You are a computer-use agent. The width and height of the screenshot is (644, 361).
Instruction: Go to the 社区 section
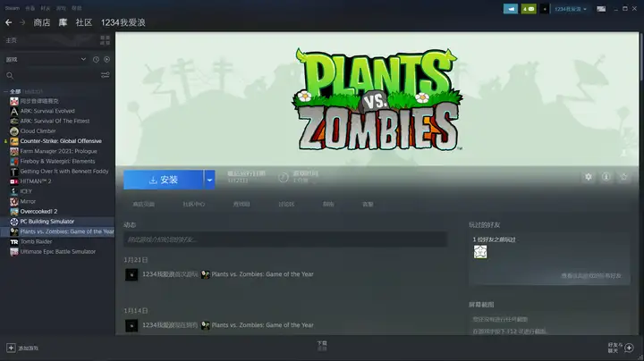[x=84, y=22]
